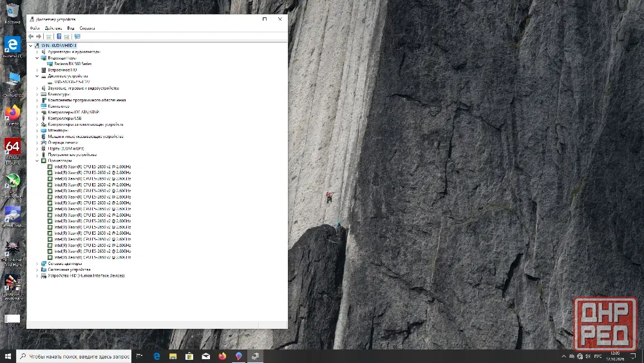
Task: Expand the Мониторы category arrow
Action: click(37, 130)
